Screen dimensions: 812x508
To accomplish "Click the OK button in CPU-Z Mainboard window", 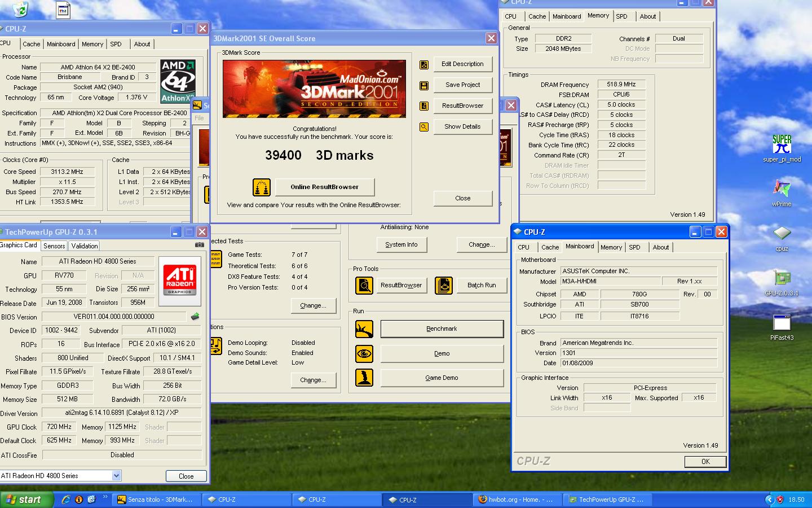I will point(705,462).
